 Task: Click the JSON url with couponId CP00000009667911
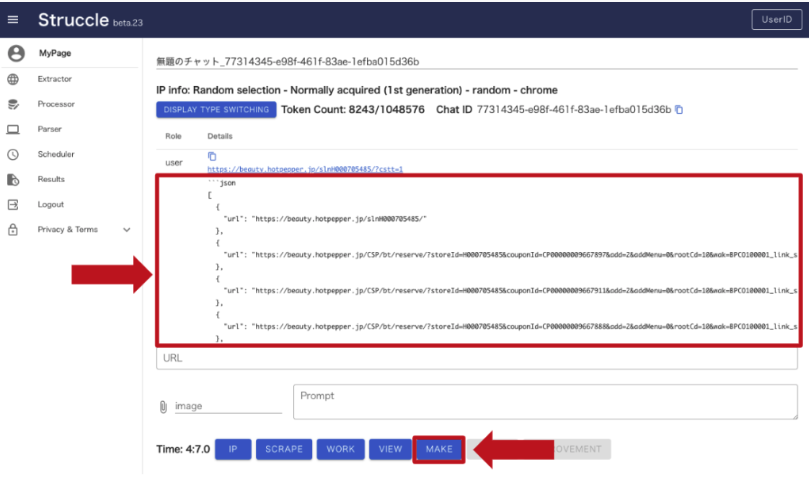510,291
